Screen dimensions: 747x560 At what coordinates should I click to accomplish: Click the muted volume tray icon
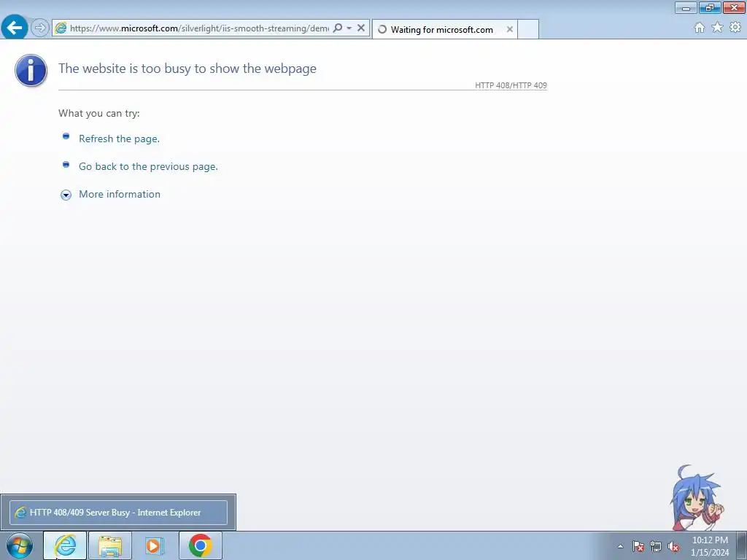pos(673,546)
